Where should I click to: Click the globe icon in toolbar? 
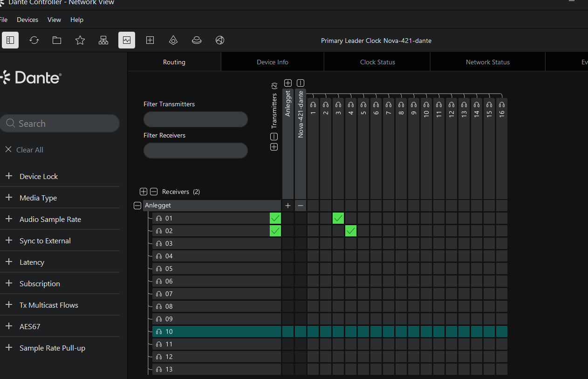220,40
